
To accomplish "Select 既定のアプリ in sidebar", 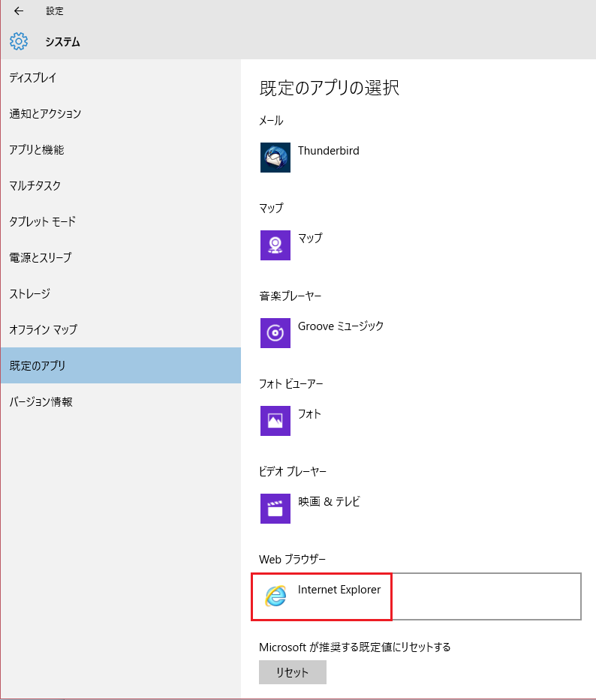I will 121,365.
